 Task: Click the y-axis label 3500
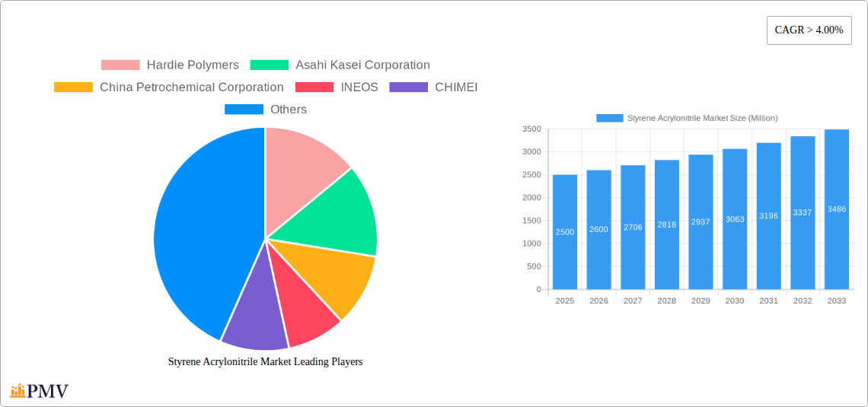(x=531, y=129)
